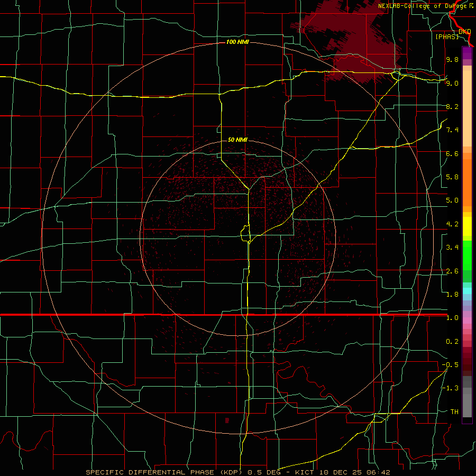This screenshot has height=476, width=476.
Task: Click the 2.6 value on the scale
Action: click(452, 271)
